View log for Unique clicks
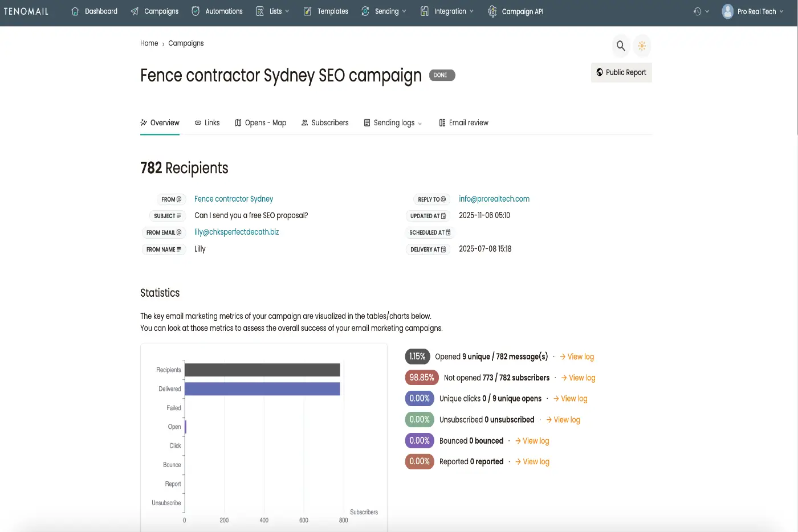This screenshot has width=798, height=532. click(570, 399)
